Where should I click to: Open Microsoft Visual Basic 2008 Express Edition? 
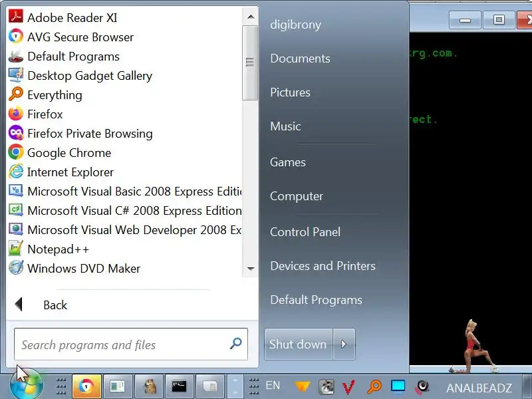point(124,192)
